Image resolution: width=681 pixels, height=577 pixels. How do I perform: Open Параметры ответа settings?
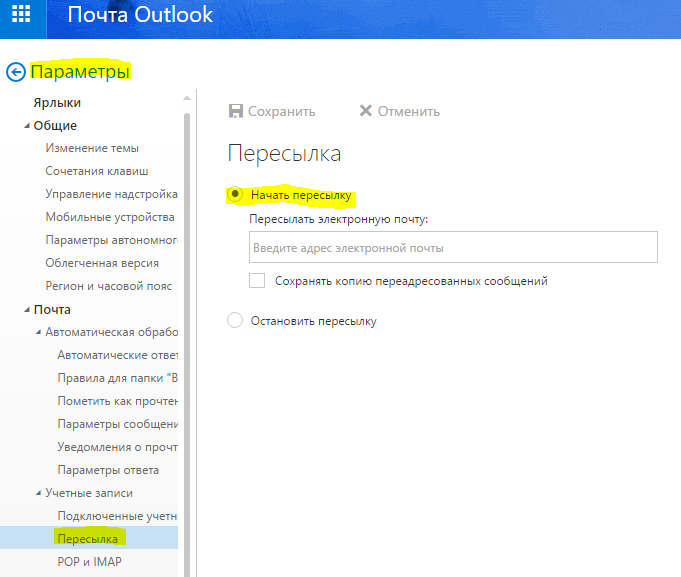[x=108, y=470]
